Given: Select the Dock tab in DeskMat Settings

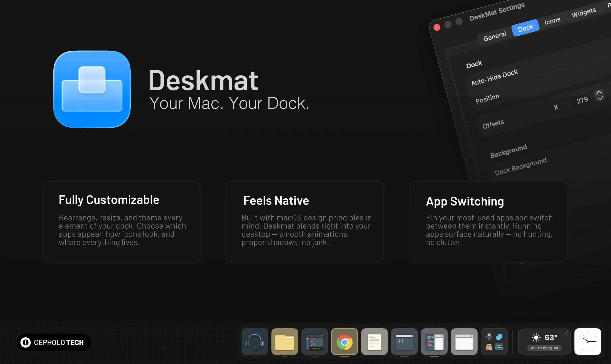Looking at the screenshot, I should [x=525, y=28].
